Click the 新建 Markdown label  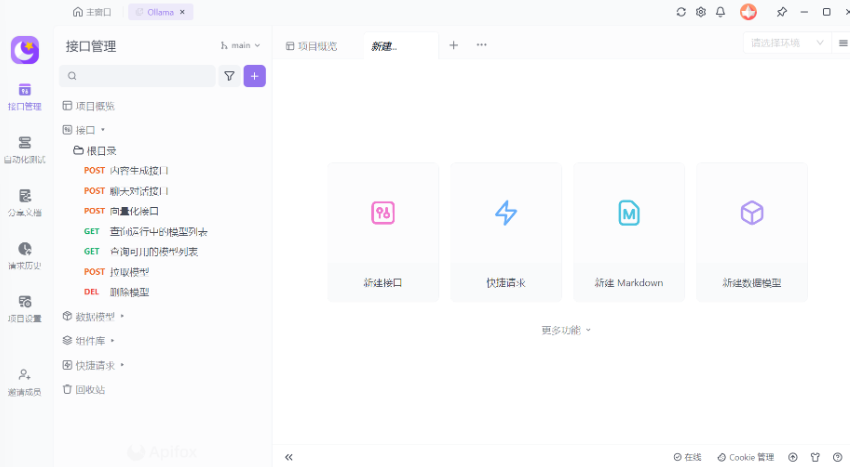629,283
